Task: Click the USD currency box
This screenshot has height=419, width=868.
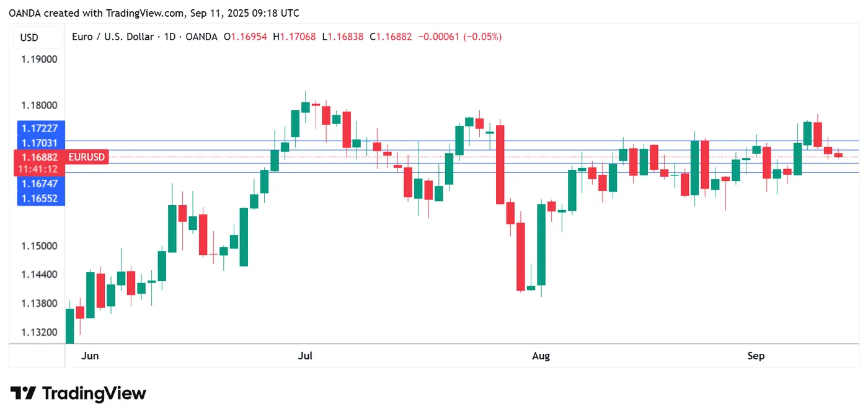Action: pos(29,37)
